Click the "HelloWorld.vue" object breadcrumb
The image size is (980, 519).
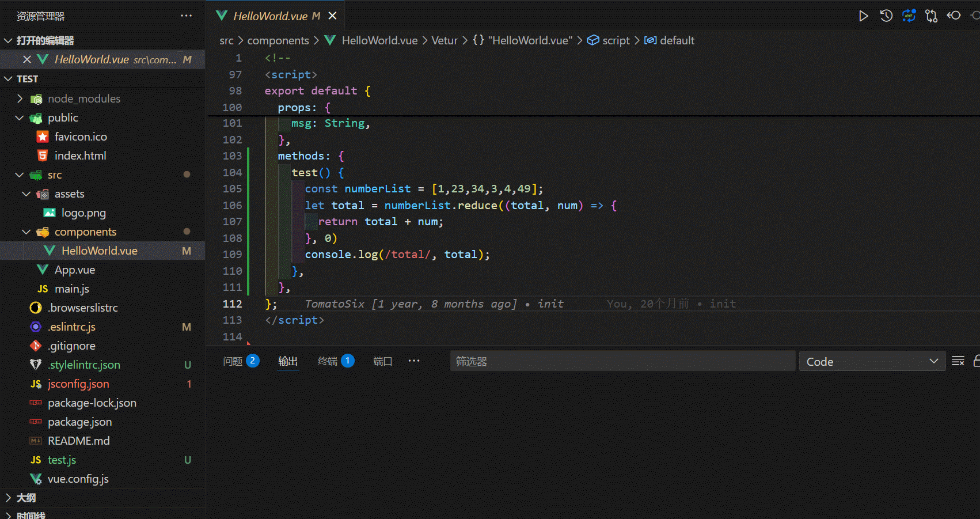tap(530, 40)
